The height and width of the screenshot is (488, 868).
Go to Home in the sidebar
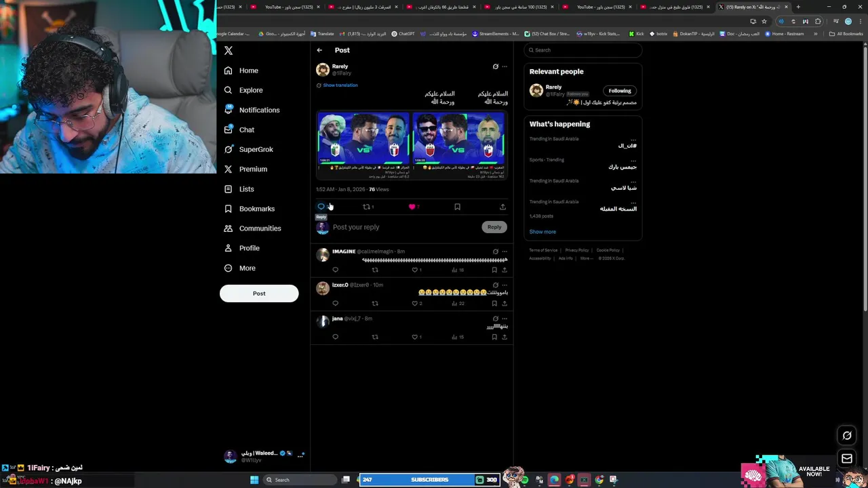click(x=241, y=70)
